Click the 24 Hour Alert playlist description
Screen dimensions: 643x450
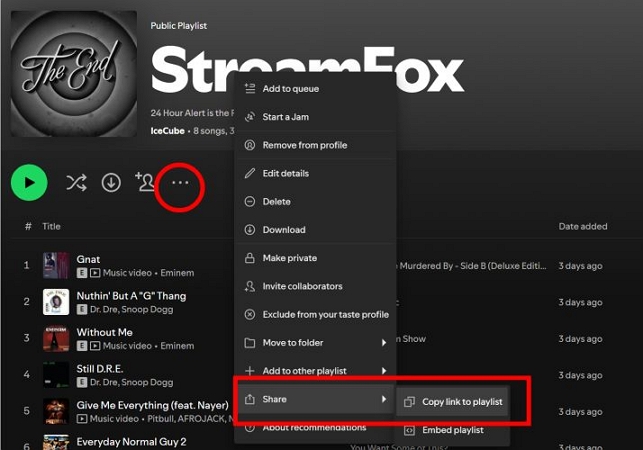click(192, 113)
